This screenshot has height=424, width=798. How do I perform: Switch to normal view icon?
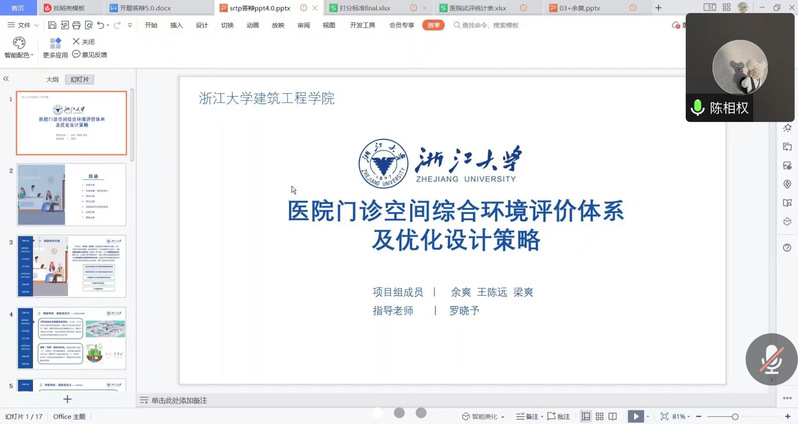click(586, 416)
